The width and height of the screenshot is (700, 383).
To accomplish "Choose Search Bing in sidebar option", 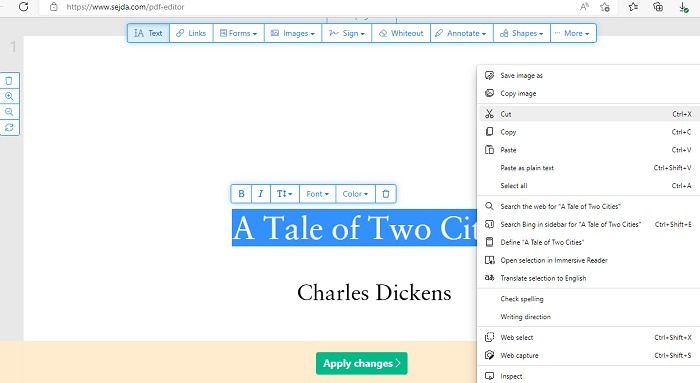I will click(588, 224).
